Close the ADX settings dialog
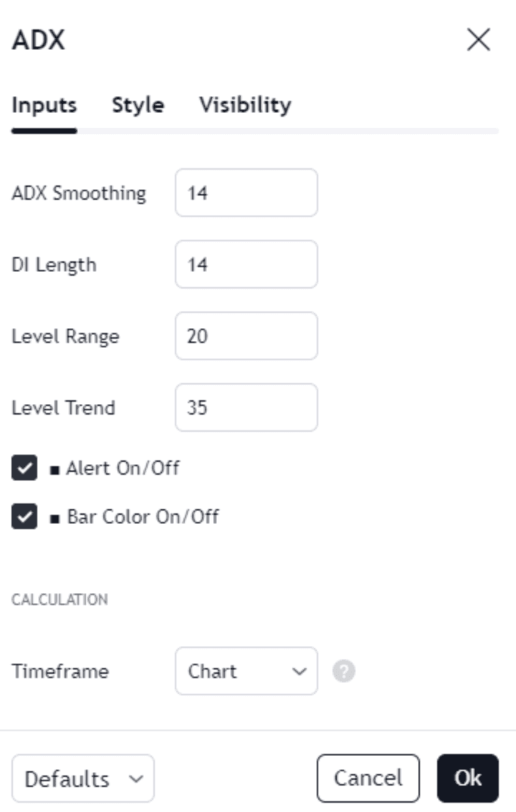516x812 pixels. pyautogui.click(x=478, y=40)
